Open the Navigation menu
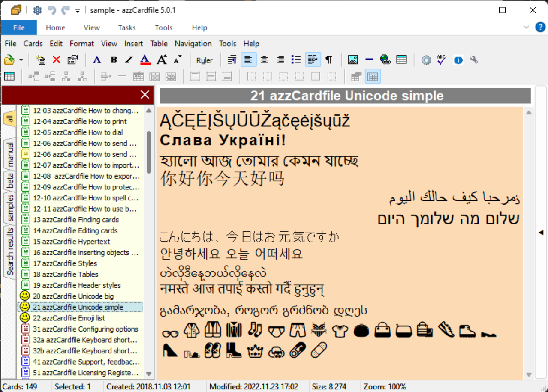The height and width of the screenshot is (392, 548). pyautogui.click(x=193, y=44)
